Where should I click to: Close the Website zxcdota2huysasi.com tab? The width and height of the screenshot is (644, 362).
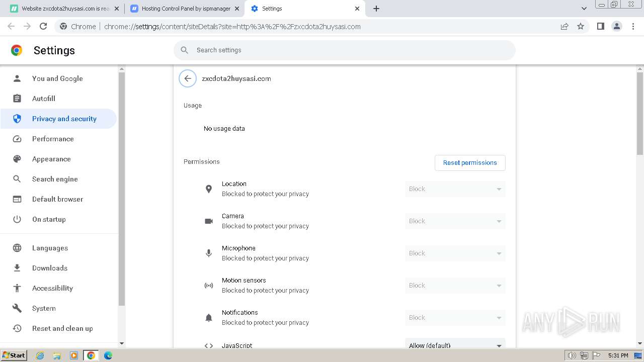pyautogui.click(x=117, y=9)
